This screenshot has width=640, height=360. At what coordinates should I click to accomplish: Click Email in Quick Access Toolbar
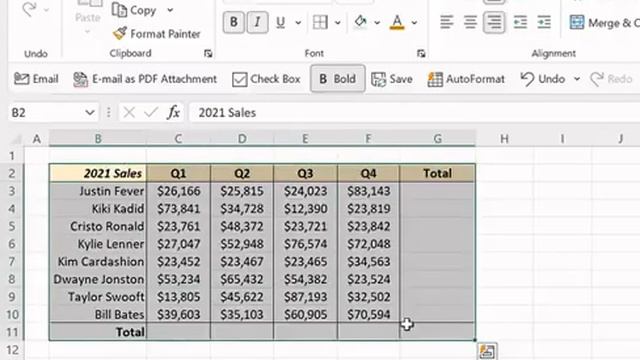click(36, 79)
